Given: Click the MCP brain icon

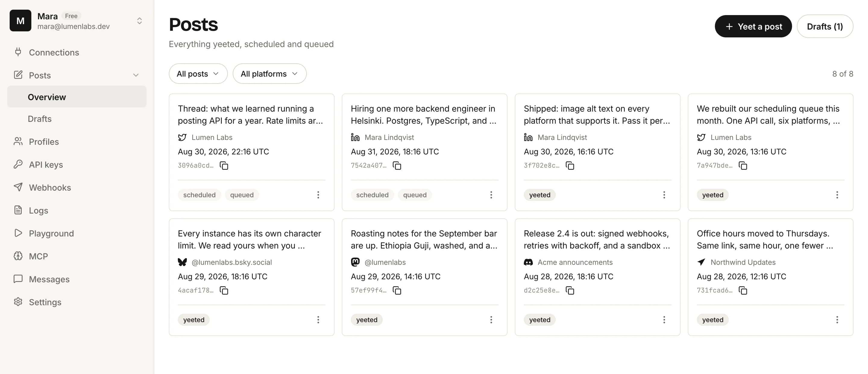Looking at the screenshot, I should 18,256.
